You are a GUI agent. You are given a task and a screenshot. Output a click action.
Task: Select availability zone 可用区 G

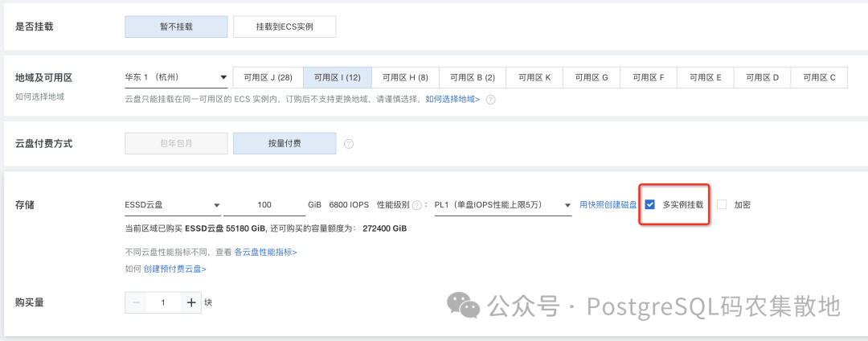(592, 77)
